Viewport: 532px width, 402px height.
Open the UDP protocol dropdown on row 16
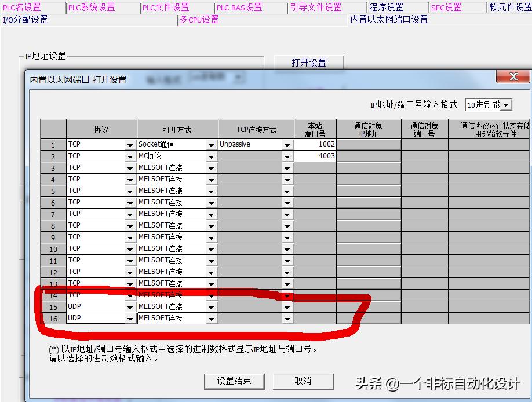(130, 318)
